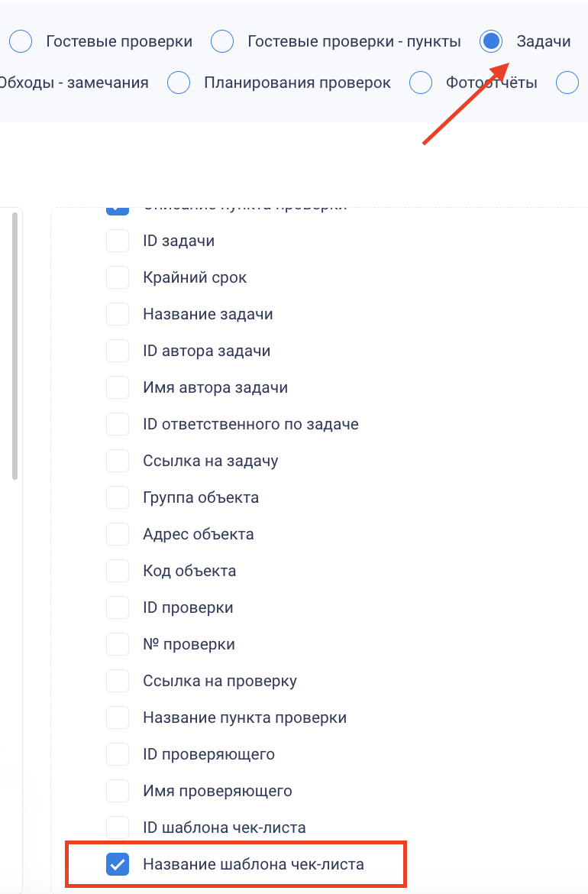Select the "Задачи" radio button

(492, 41)
